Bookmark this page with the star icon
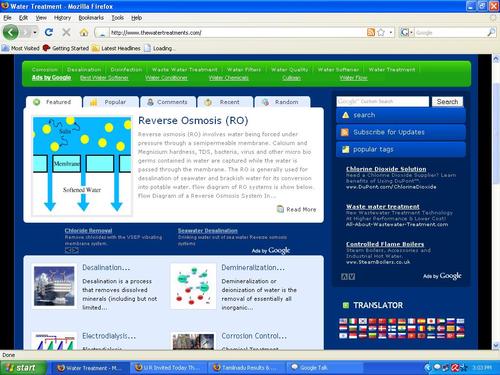This screenshot has width=500, height=375. coord(381,32)
